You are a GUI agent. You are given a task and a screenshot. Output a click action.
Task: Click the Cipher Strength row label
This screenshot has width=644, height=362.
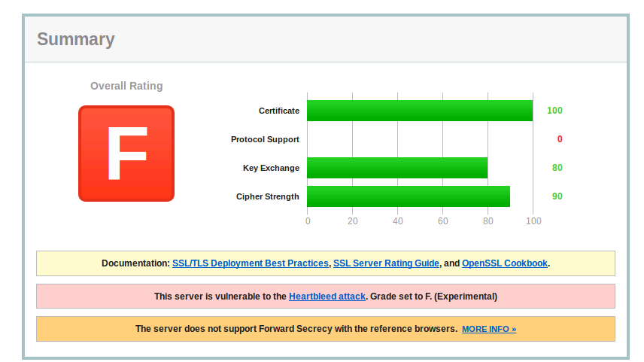click(x=267, y=196)
